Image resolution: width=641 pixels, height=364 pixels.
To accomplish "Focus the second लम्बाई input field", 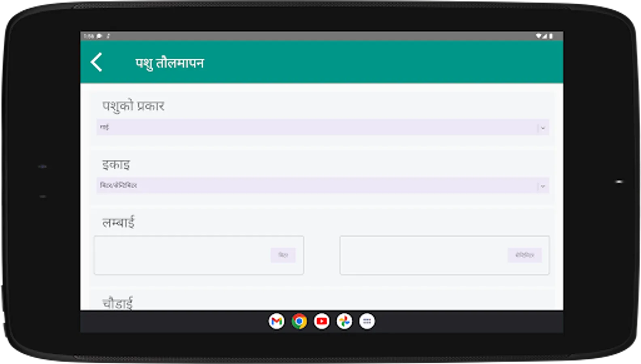I will tap(444, 255).
